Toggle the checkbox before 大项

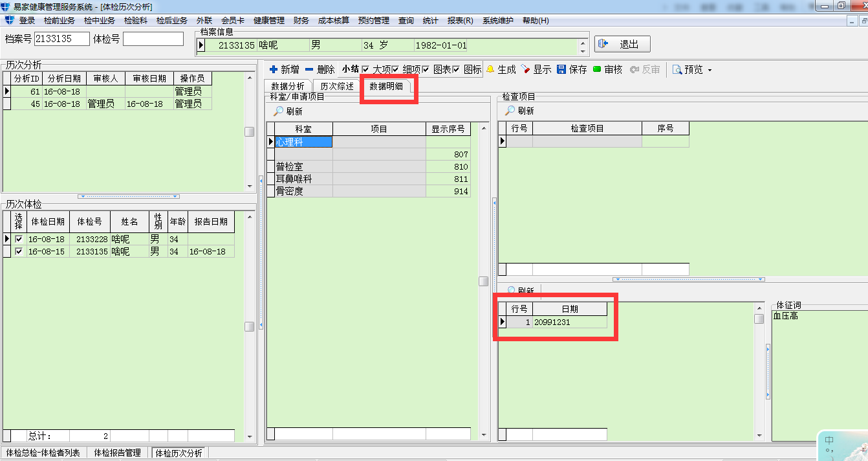[365, 69]
